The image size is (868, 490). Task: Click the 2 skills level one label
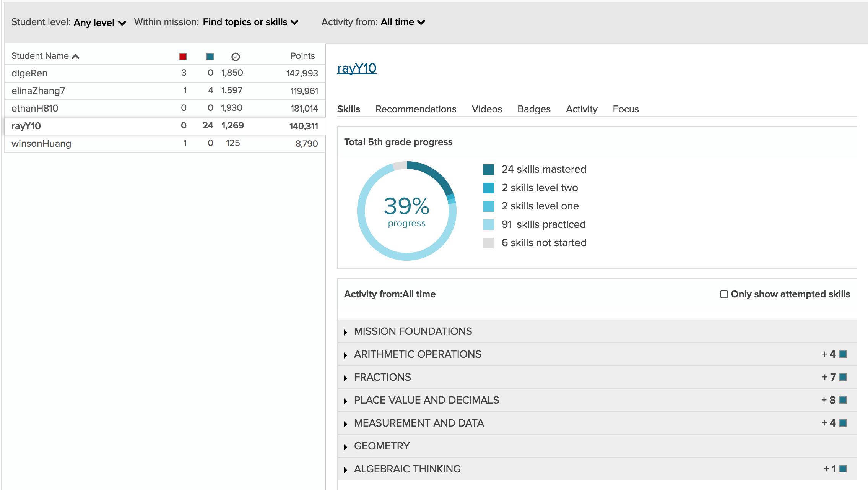pos(540,206)
